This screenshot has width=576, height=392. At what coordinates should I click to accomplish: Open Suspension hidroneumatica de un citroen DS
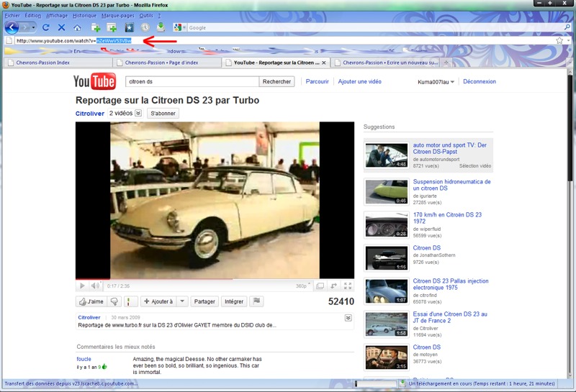click(x=451, y=185)
